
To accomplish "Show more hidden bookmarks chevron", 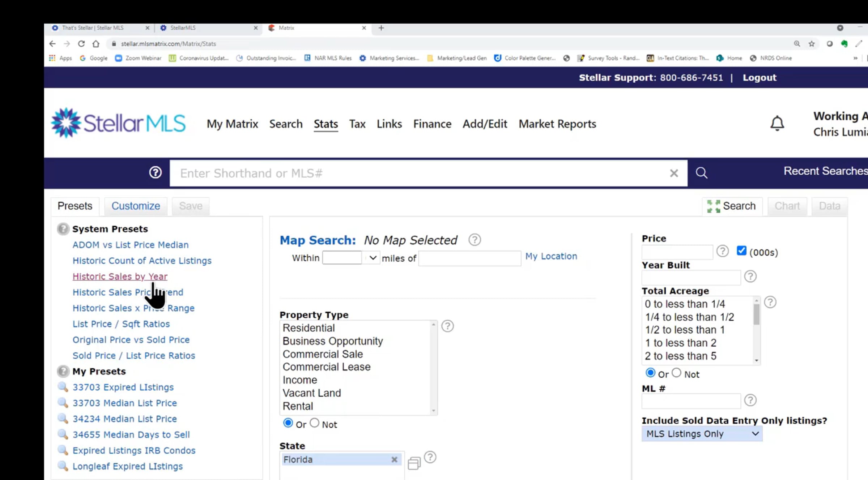I will tap(855, 58).
